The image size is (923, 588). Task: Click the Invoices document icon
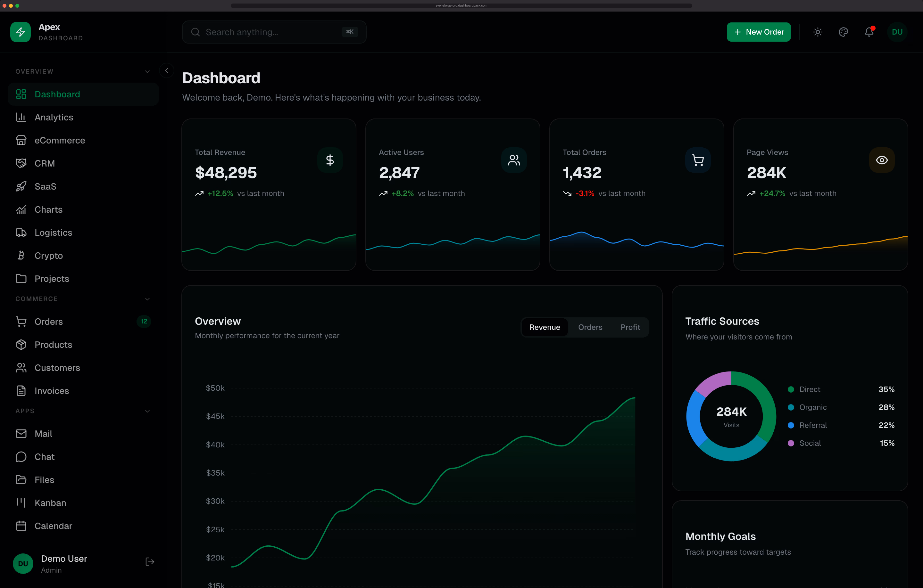tap(21, 391)
